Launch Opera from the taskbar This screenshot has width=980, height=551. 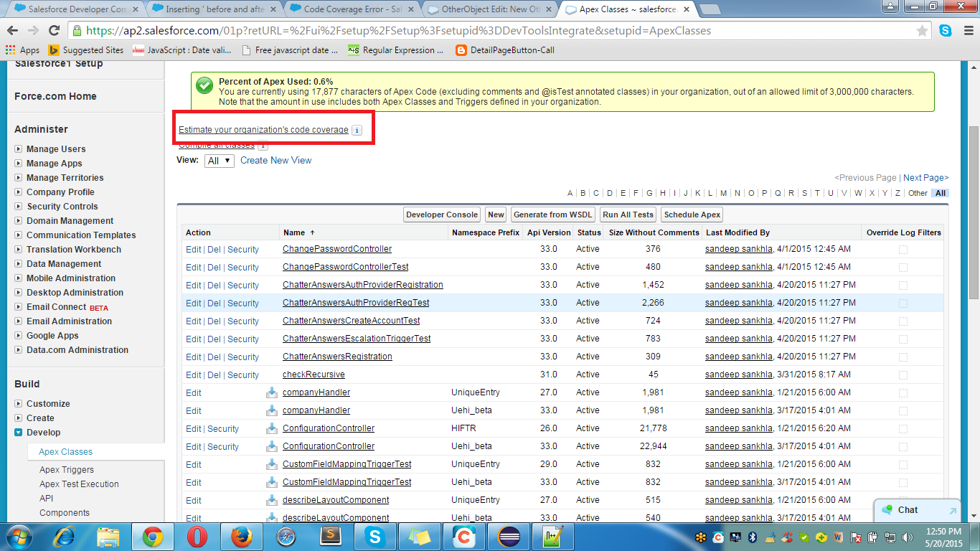point(197,536)
